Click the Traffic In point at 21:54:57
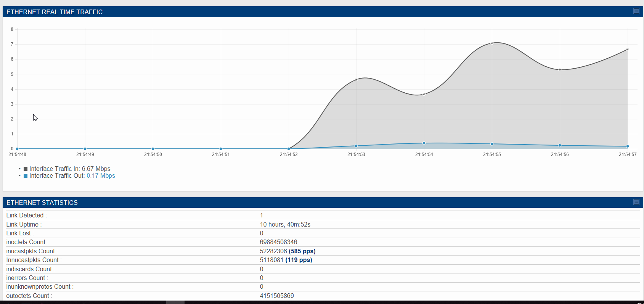This screenshot has height=304, width=644. (x=627, y=50)
